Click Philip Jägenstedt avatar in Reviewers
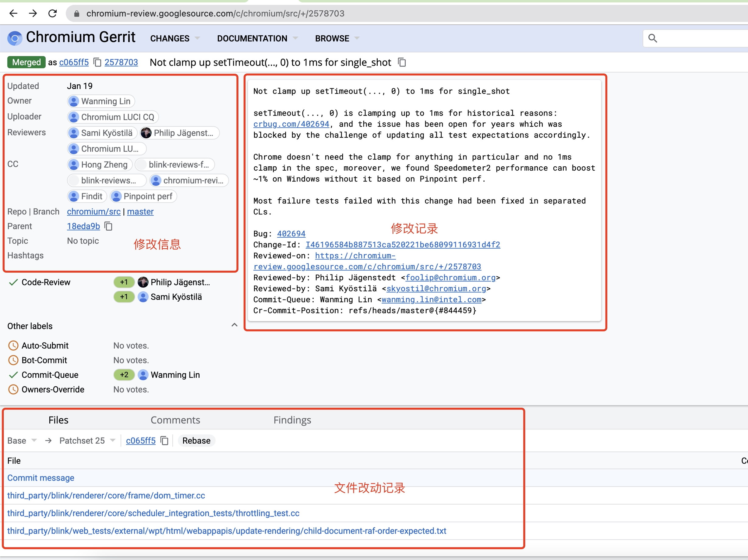Image resolution: width=748 pixels, height=560 pixels. (146, 133)
